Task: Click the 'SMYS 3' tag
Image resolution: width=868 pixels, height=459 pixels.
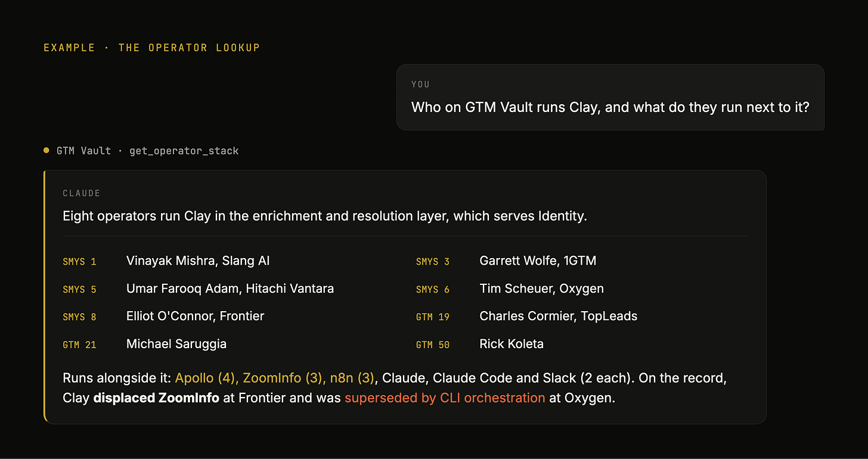Action: coord(433,262)
